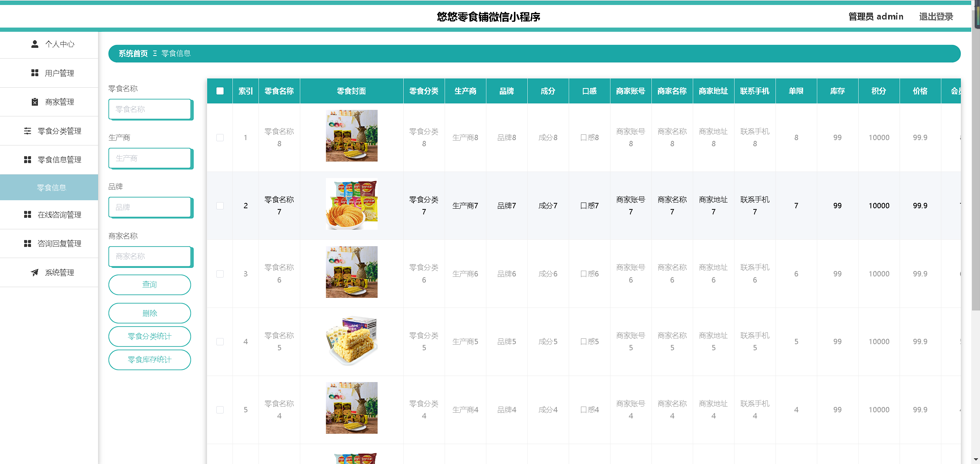Go to 系统首页 via breadcrumb

133,54
